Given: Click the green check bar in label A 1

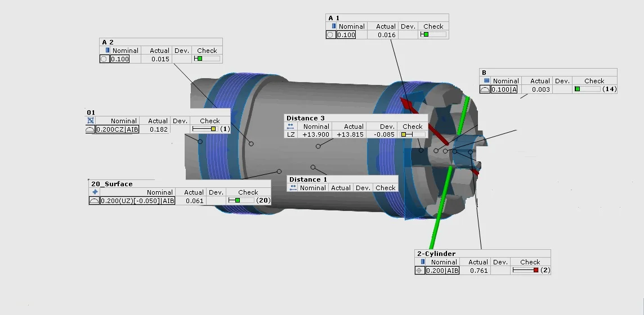Looking at the screenshot, I should coord(426,35).
